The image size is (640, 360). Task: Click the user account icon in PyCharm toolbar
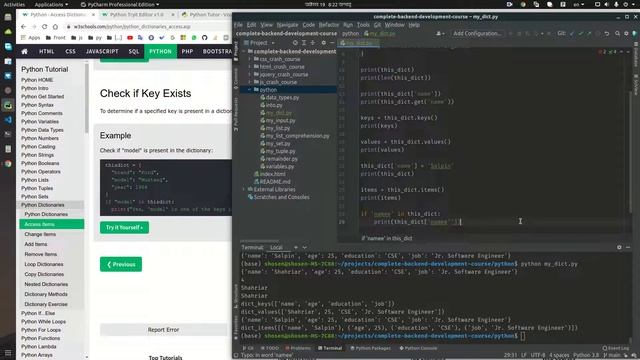[x=440, y=33]
